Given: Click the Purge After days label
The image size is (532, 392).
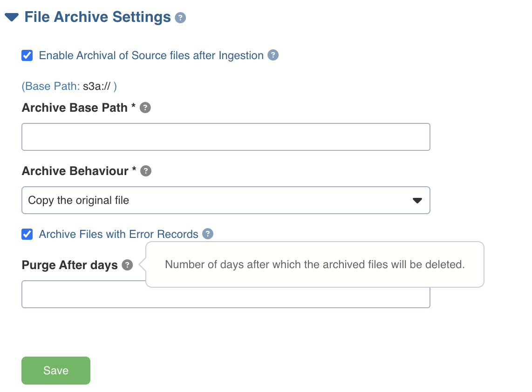Looking at the screenshot, I should pyautogui.click(x=69, y=265).
